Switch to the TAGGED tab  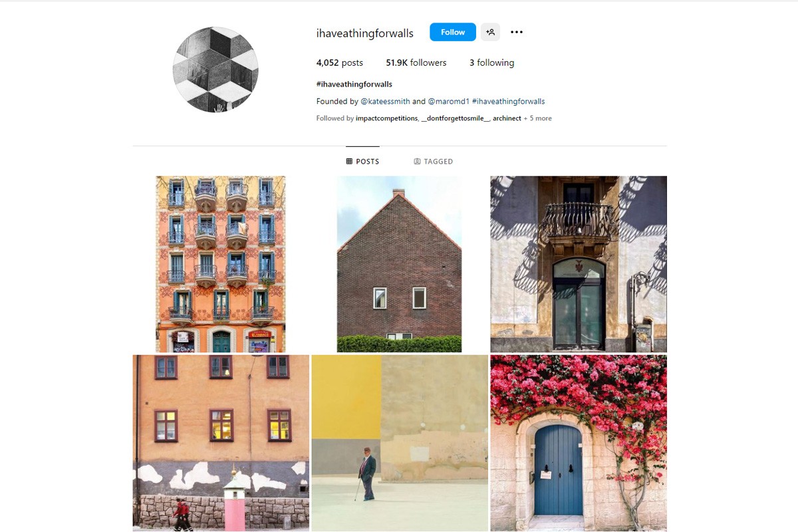click(433, 162)
